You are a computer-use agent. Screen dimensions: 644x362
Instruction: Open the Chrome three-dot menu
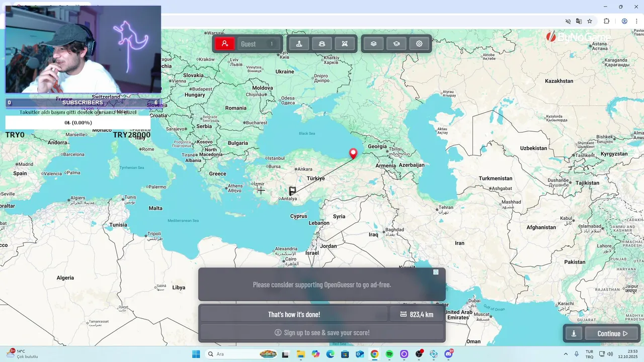[x=636, y=21]
